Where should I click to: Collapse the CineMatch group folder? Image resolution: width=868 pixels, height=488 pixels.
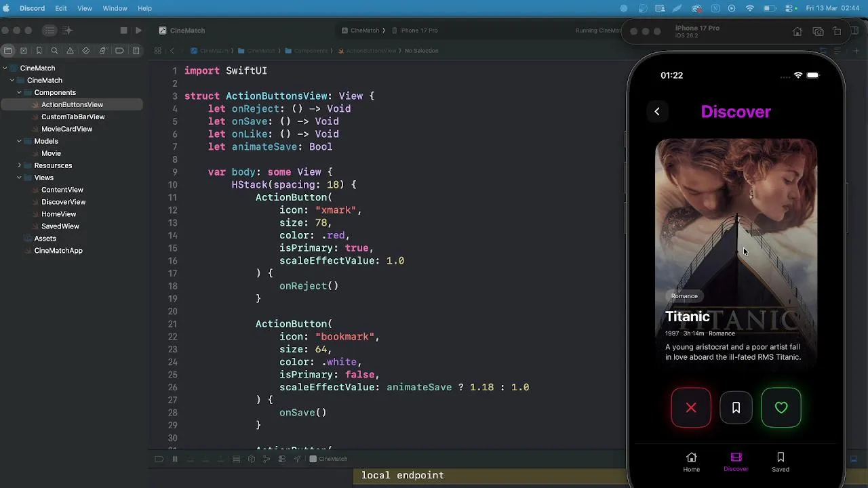(12, 80)
